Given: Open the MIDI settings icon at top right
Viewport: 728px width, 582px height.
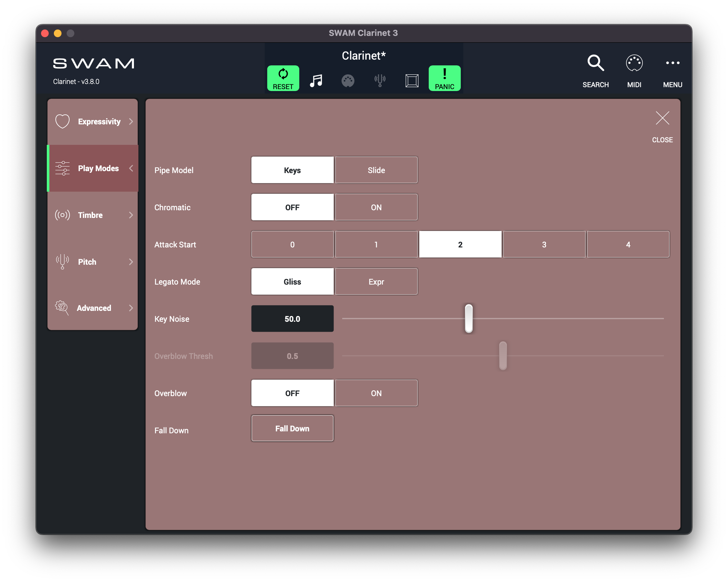Looking at the screenshot, I should click(x=634, y=63).
